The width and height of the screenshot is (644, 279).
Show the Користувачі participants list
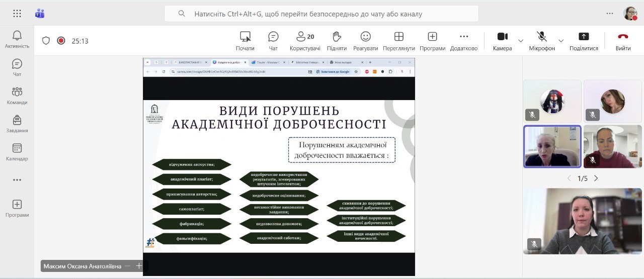[304, 41]
